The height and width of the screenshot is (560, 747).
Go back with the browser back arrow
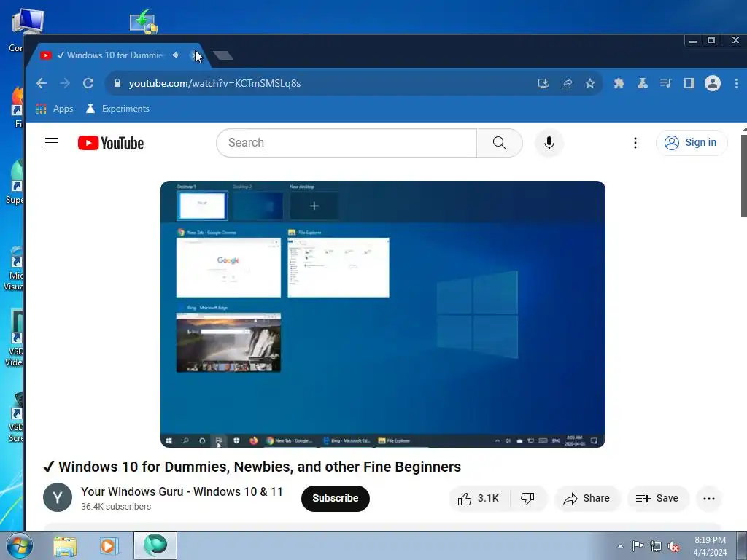[x=42, y=83]
